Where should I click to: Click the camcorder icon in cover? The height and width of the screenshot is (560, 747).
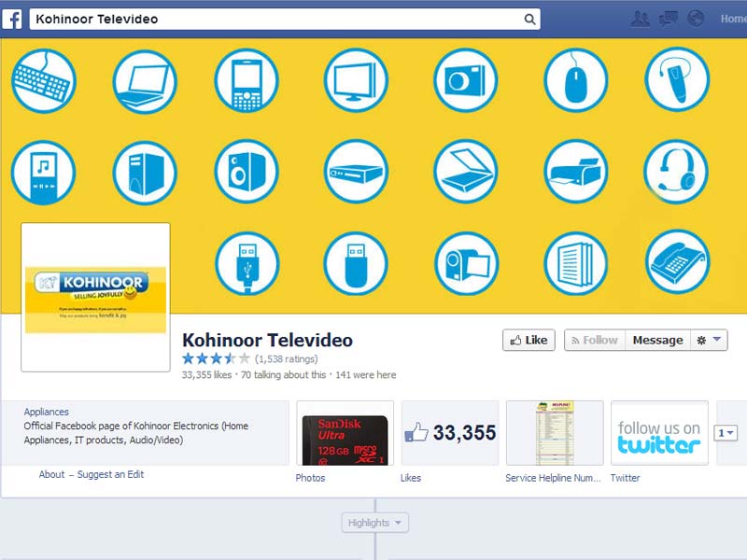[x=466, y=264]
